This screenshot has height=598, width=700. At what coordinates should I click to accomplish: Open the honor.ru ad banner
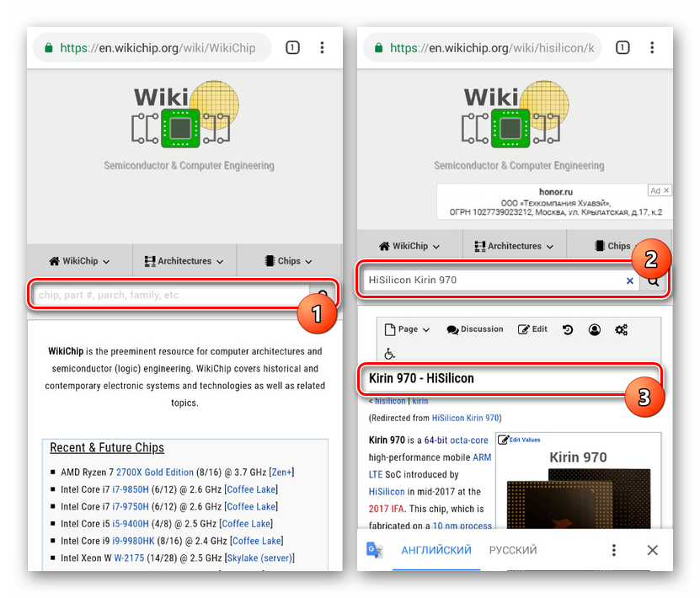pyautogui.click(x=555, y=201)
